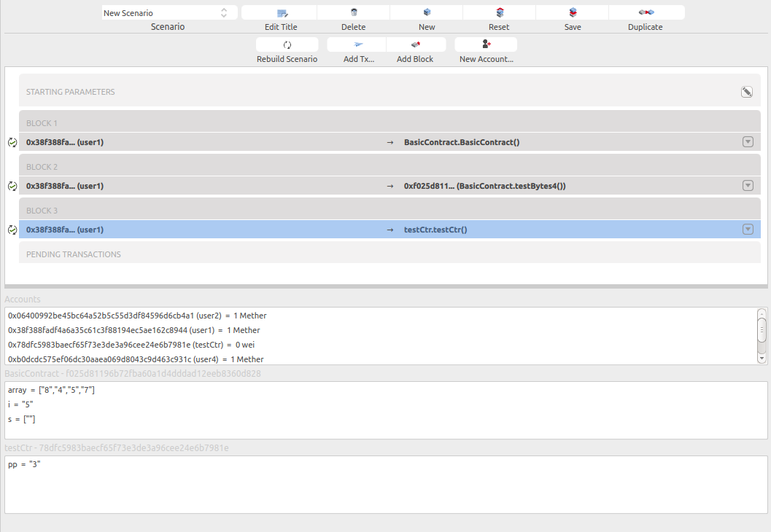Screen dimensions: 771x532
Task: Toggle recording icon for BasicContract() transaction
Action: (x=12, y=142)
